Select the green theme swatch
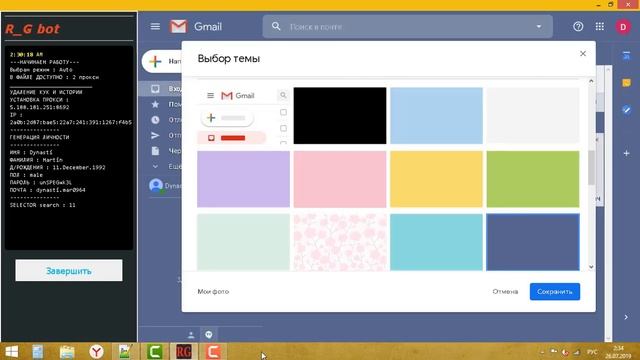Image resolution: width=640 pixels, height=360 pixels. point(533,179)
